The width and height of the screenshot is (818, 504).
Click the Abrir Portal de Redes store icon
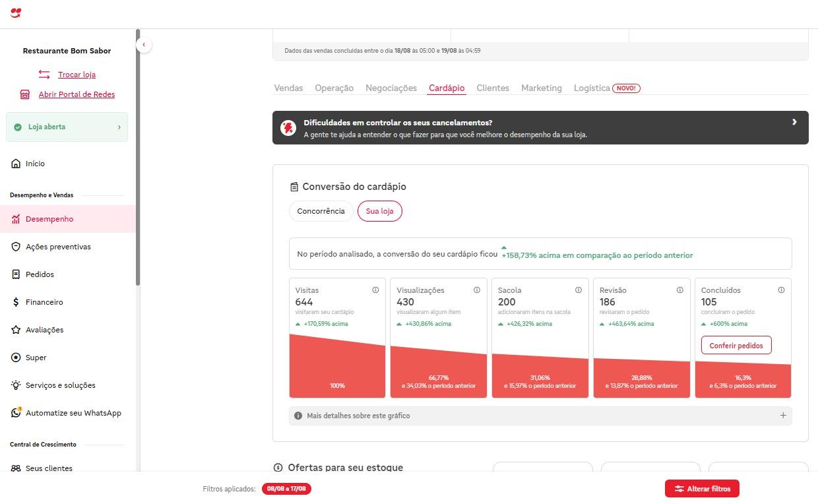25,94
